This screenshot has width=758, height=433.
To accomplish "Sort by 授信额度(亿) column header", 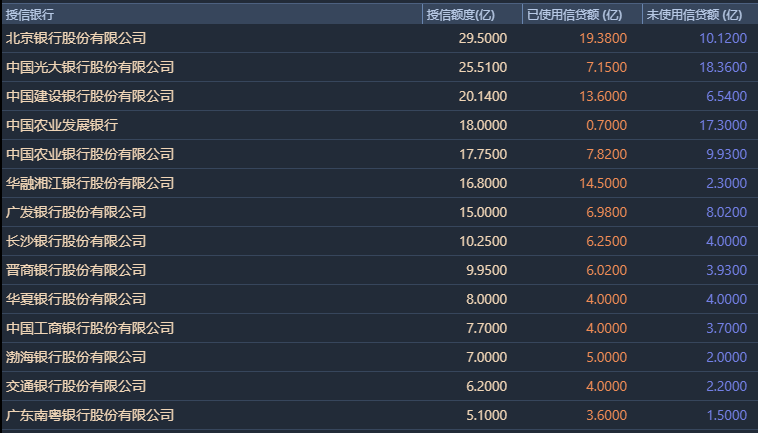I will (x=461, y=15).
